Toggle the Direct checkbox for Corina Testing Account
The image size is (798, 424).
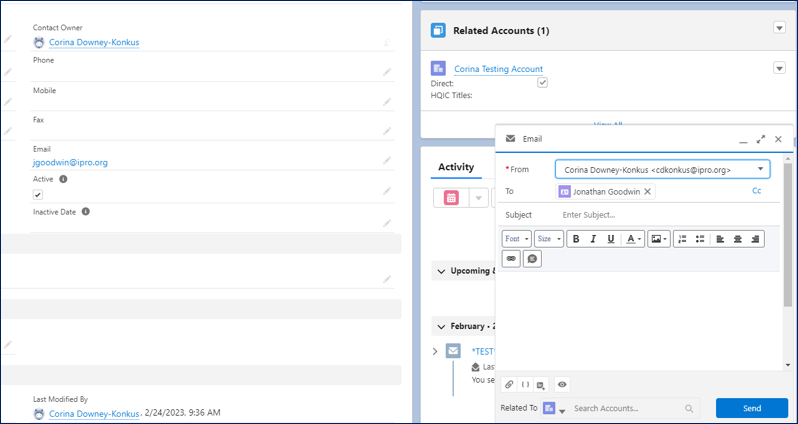(x=543, y=82)
